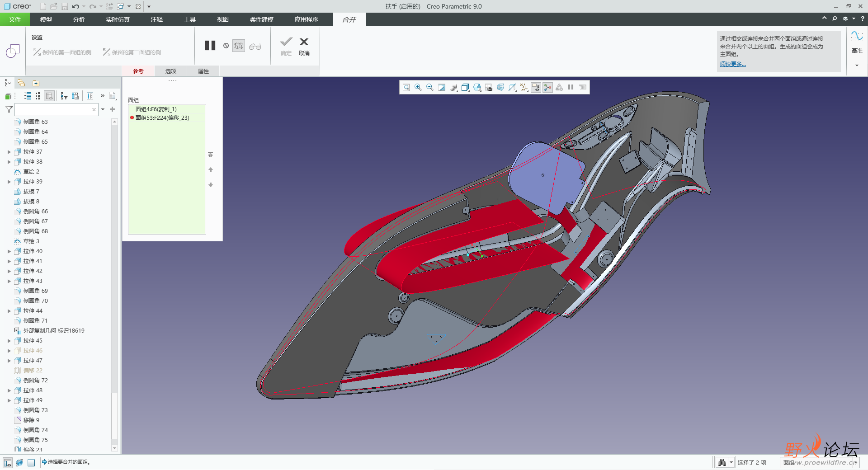
Task: Open the 文件 menu
Action: 15,19
